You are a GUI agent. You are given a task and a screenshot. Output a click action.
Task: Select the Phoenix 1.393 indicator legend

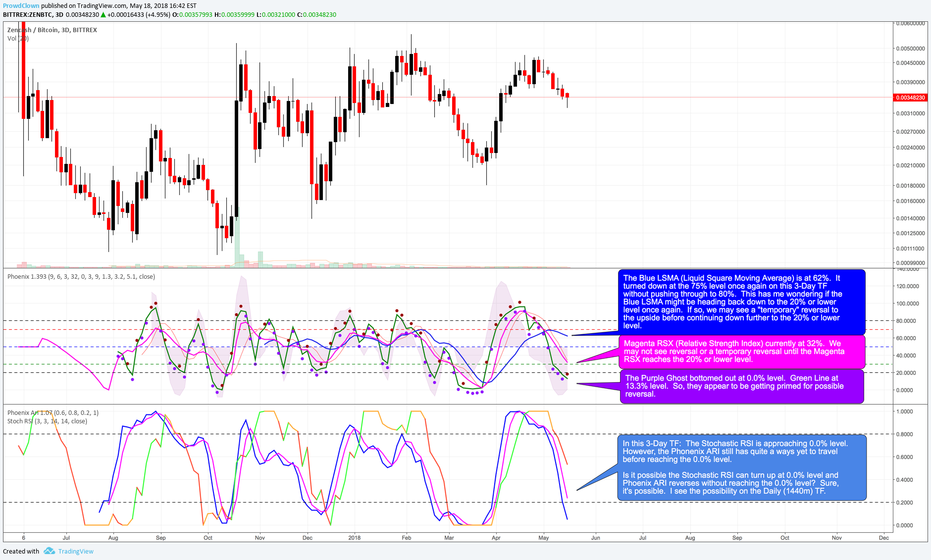click(81, 276)
